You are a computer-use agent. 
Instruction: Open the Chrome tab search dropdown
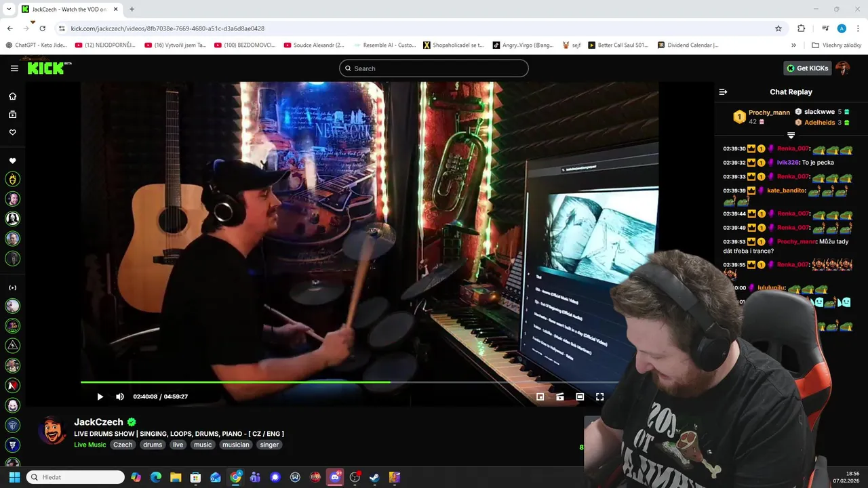(x=9, y=9)
